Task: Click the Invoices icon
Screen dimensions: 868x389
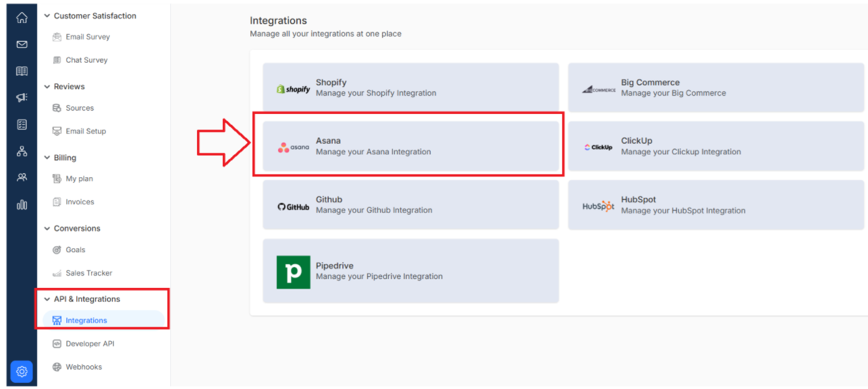Action: (x=57, y=202)
